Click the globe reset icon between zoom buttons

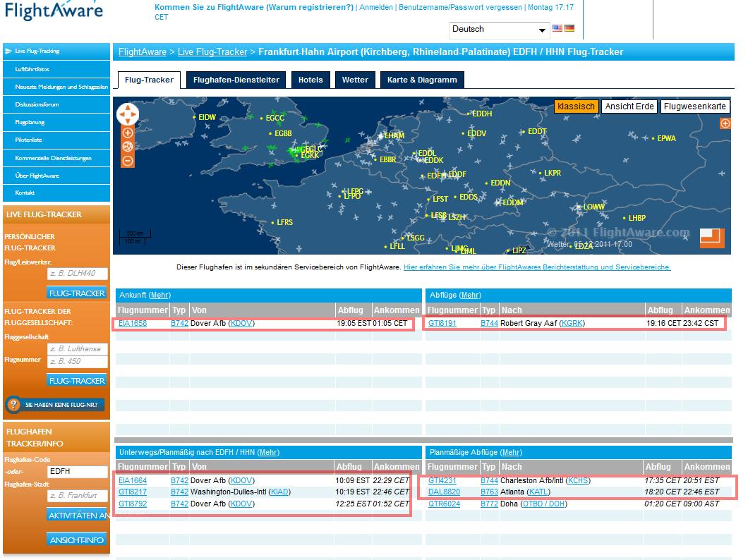click(x=128, y=147)
